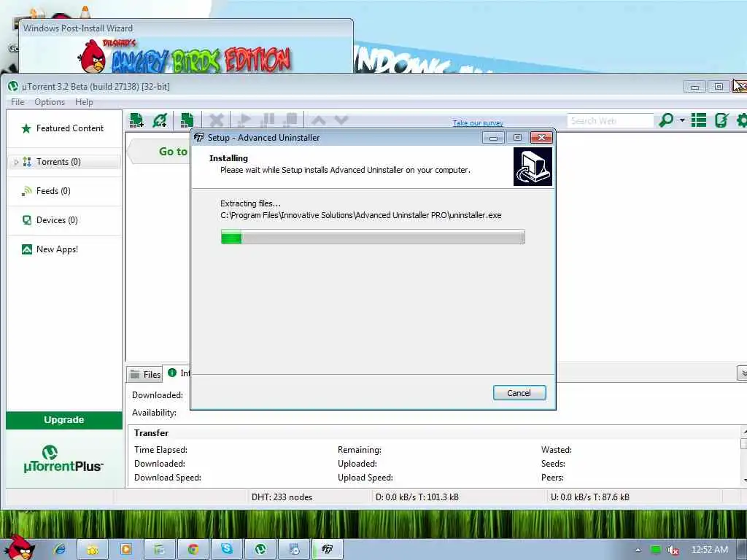Click the Advanced Uninstaller computer logo
Viewport: 747px width, 560px height.
533,166
